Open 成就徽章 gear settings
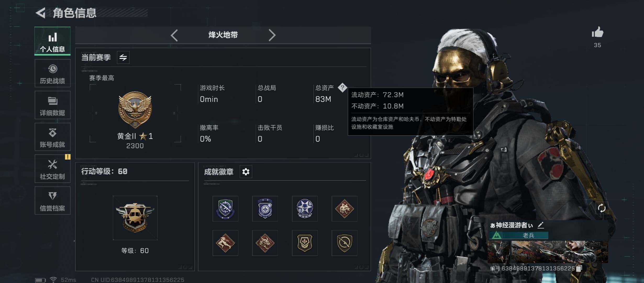This screenshot has height=283, width=644. (x=246, y=172)
